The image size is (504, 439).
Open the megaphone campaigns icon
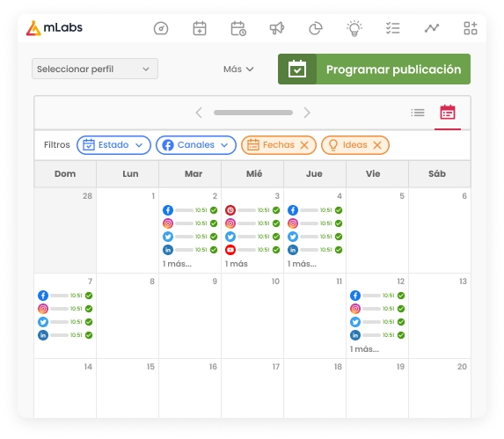coord(277,28)
